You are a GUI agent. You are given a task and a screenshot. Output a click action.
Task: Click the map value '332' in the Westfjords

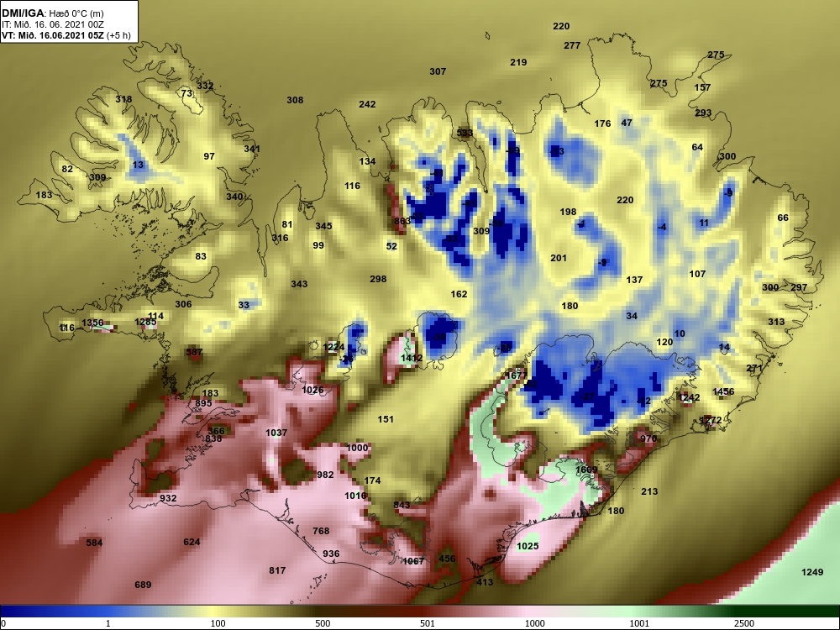click(x=205, y=86)
